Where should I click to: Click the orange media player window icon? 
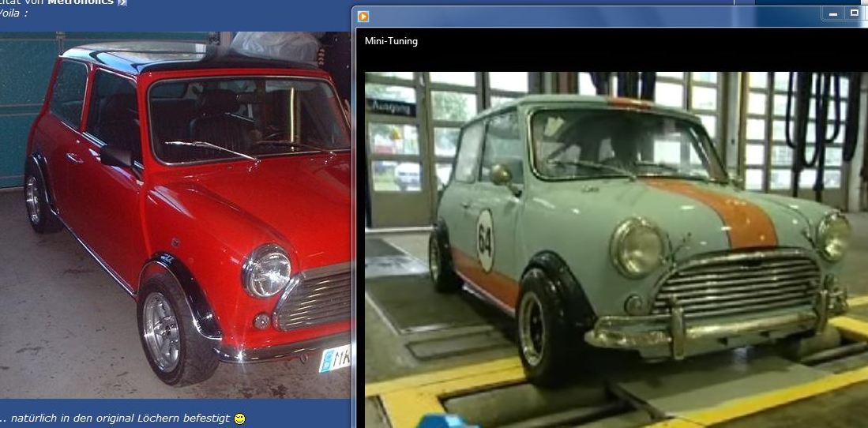pos(363,16)
